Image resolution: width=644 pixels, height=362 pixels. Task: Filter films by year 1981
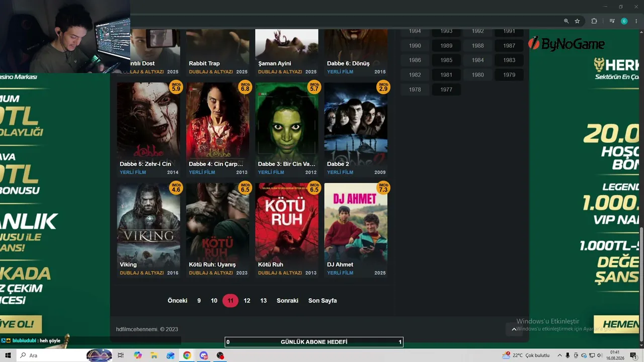click(446, 75)
